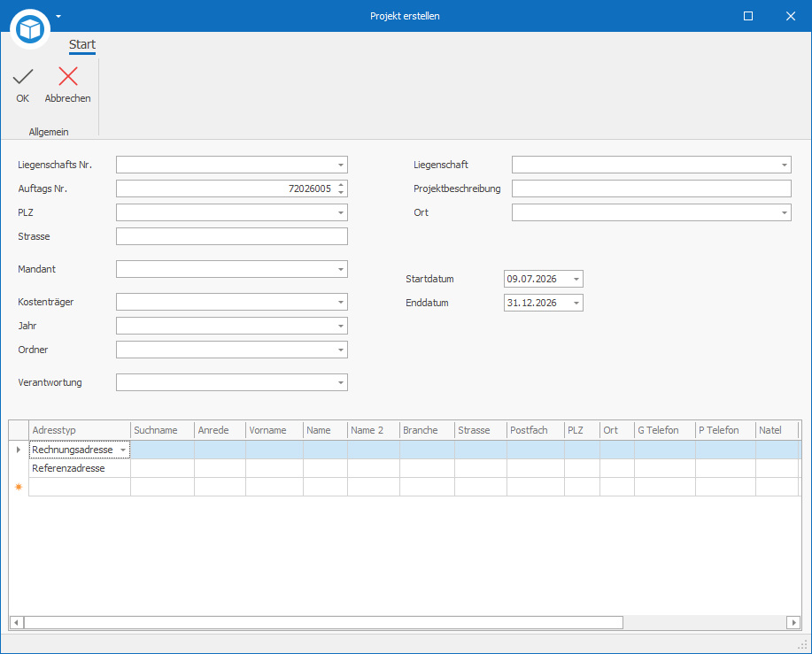
Task: Expand the Liegenschafts Nr. dropdown
Action: tap(341, 165)
